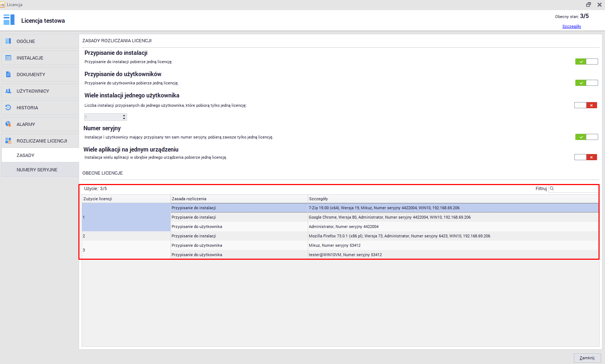Open the Numery seryjne subsection
The image size is (605, 364).
pos(37,170)
